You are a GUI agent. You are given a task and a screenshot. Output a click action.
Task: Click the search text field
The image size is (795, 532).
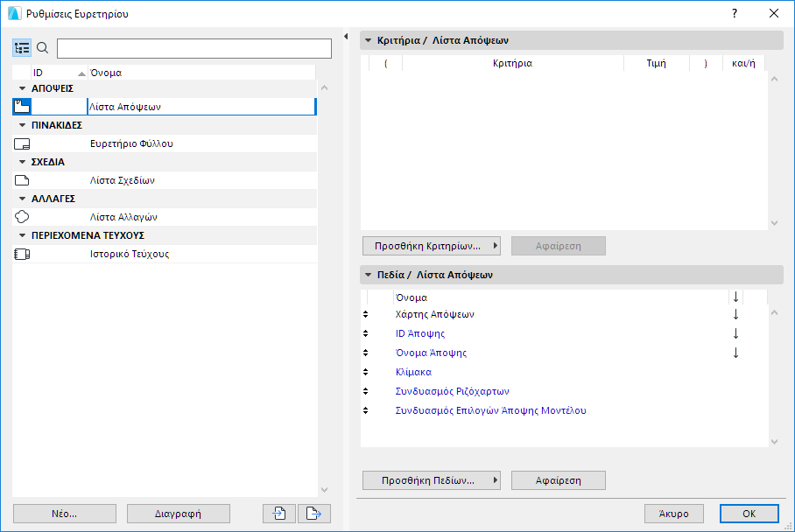tap(194, 49)
